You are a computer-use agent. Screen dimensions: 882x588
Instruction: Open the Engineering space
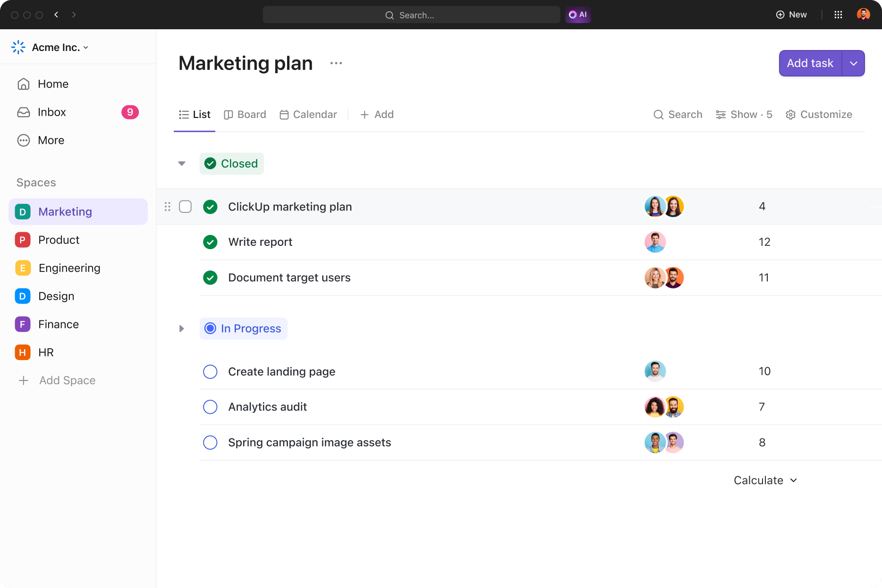(x=69, y=268)
